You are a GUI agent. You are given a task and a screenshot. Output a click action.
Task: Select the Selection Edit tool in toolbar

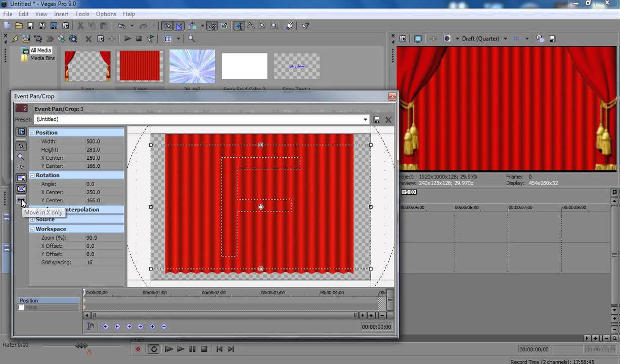pyautogui.click(x=262, y=26)
